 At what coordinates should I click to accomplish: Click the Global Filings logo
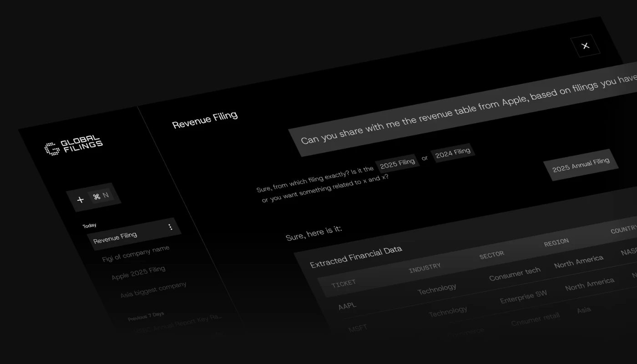point(73,145)
